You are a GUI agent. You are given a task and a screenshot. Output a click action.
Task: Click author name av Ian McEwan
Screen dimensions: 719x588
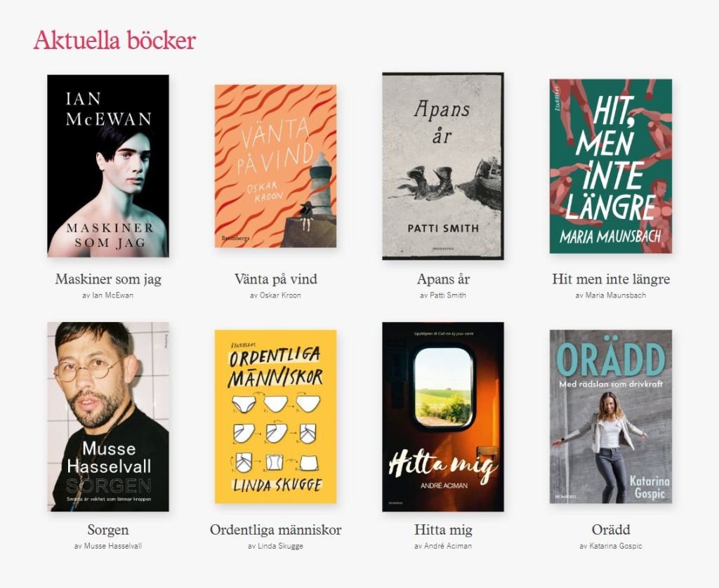[x=107, y=295]
